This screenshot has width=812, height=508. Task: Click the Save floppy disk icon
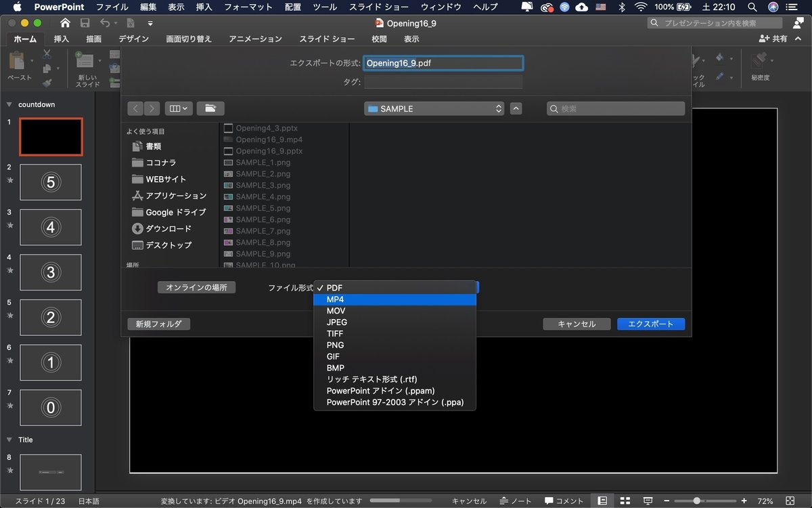click(x=85, y=23)
